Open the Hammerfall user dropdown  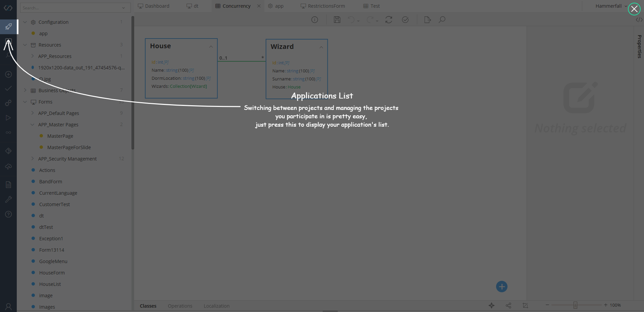pos(611,6)
